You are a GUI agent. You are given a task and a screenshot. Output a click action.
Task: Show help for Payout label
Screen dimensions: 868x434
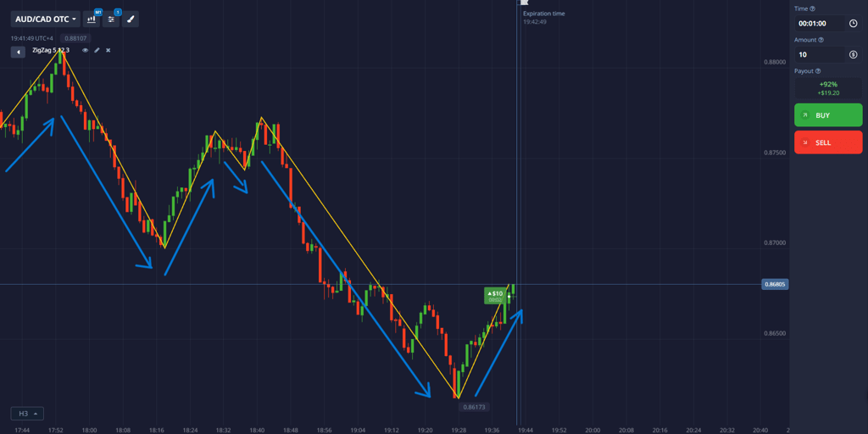point(818,71)
